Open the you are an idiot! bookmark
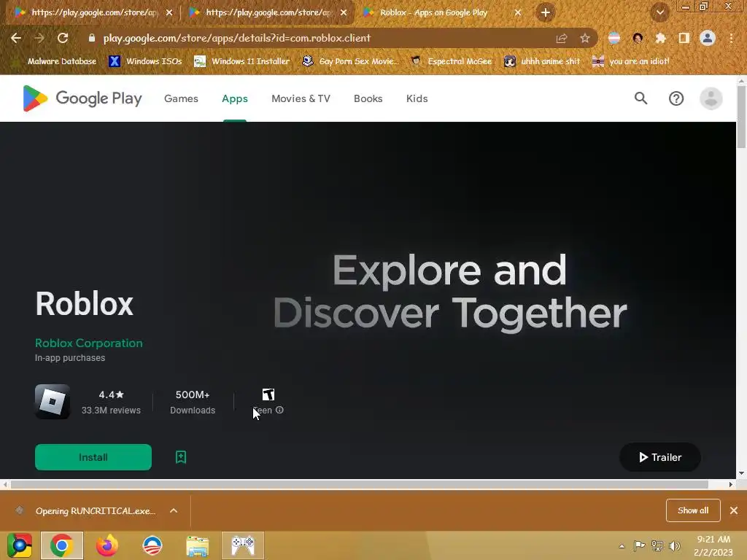The width and height of the screenshot is (747, 560). [x=630, y=61]
